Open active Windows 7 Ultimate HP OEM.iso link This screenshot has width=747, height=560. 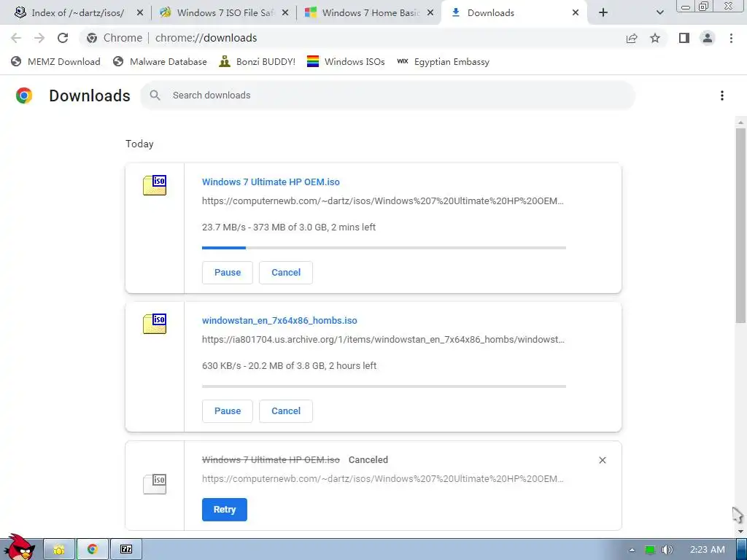click(271, 182)
